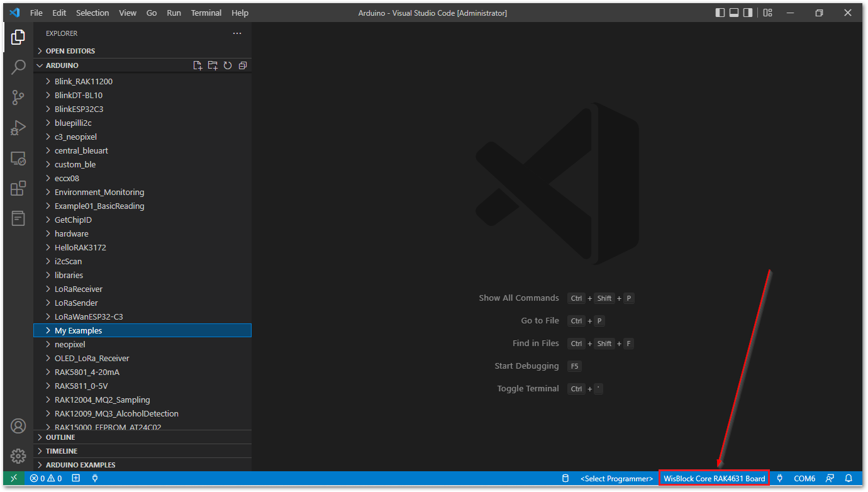
Task: Click the boxed plus icon in status bar
Action: (x=76, y=478)
